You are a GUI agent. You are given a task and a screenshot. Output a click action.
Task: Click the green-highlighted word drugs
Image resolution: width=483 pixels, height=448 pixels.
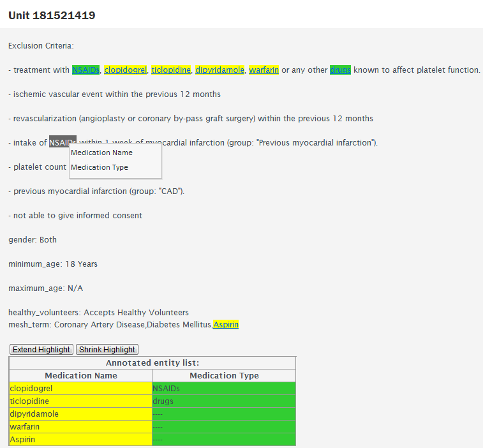[340, 70]
